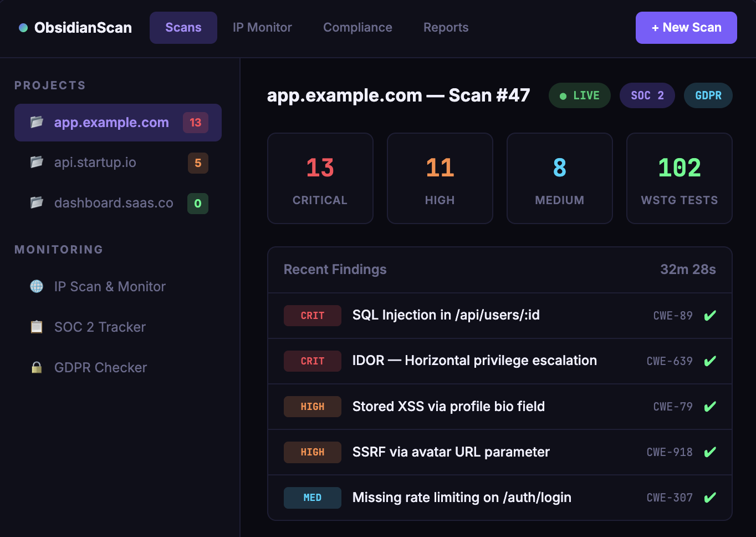The image size is (756, 537).
Task: Click the checkmark on the Stored XSS finding
Action: click(710, 407)
